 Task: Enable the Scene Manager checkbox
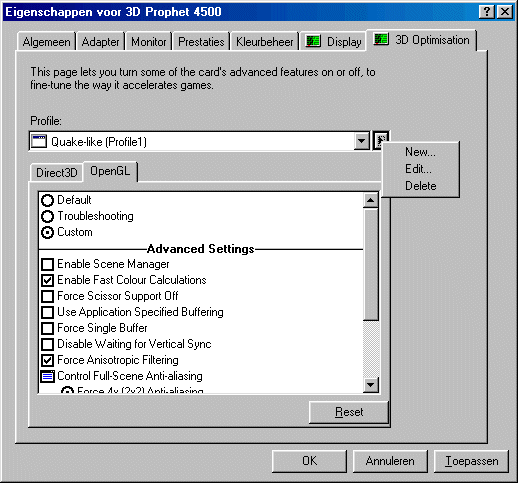pos(47,264)
